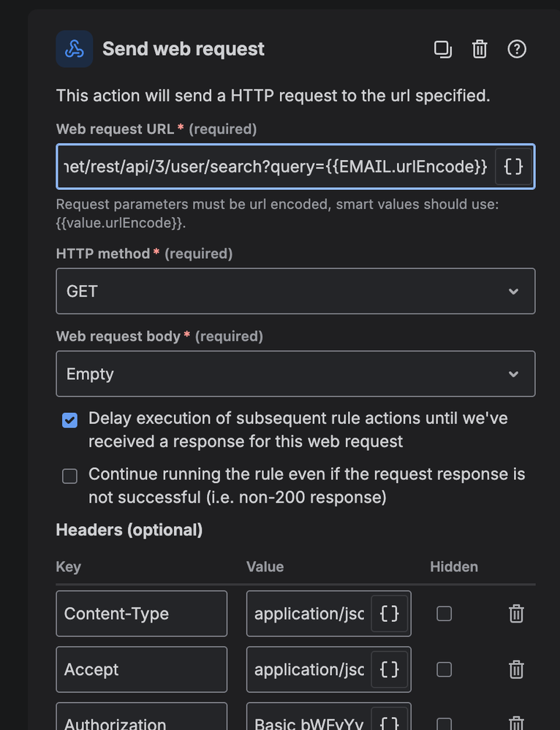This screenshot has height=730, width=560.
Task: Remove the Accept header row
Action: (x=516, y=669)
